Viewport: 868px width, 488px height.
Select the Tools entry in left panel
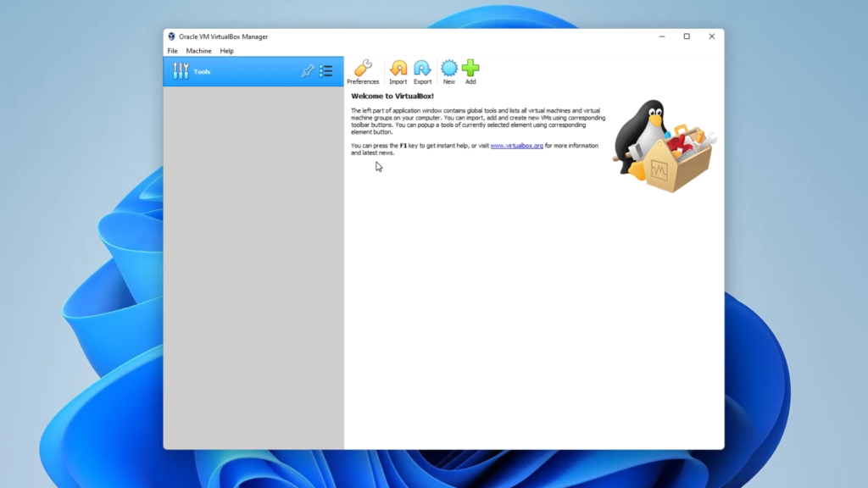click(253, 71)
